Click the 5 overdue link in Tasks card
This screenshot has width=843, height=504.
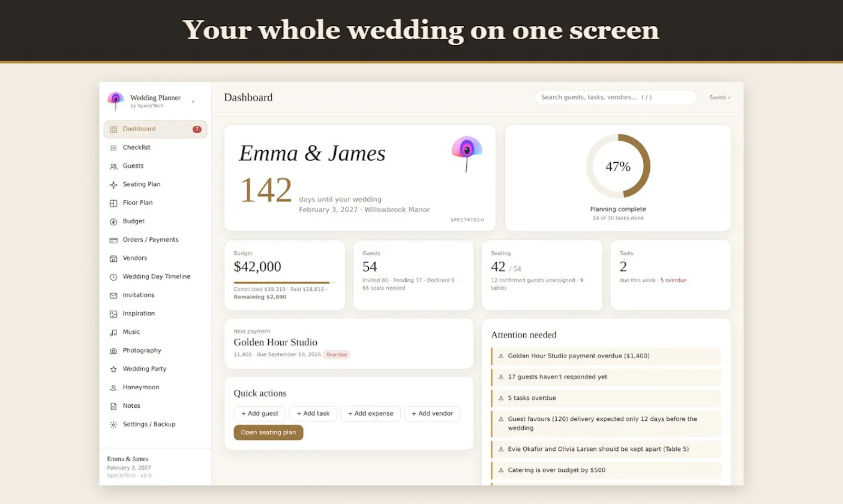(673, 280)
